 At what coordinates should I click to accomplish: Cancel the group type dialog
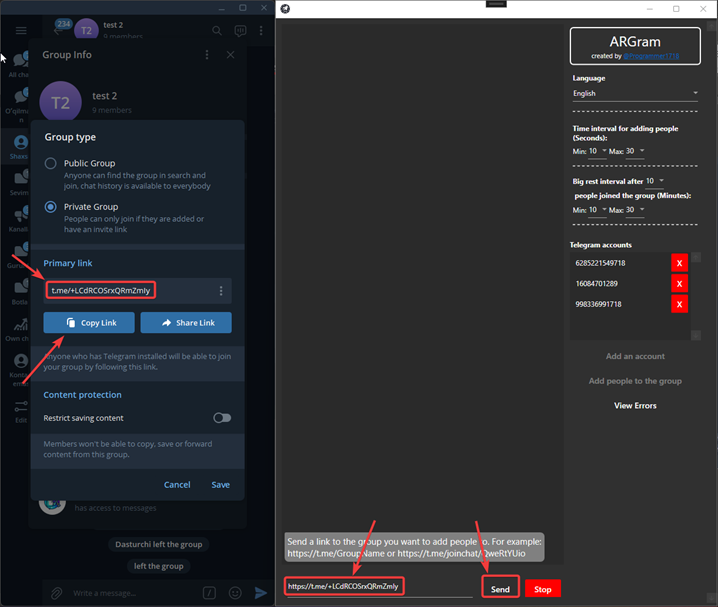click(x=177, y=485)
